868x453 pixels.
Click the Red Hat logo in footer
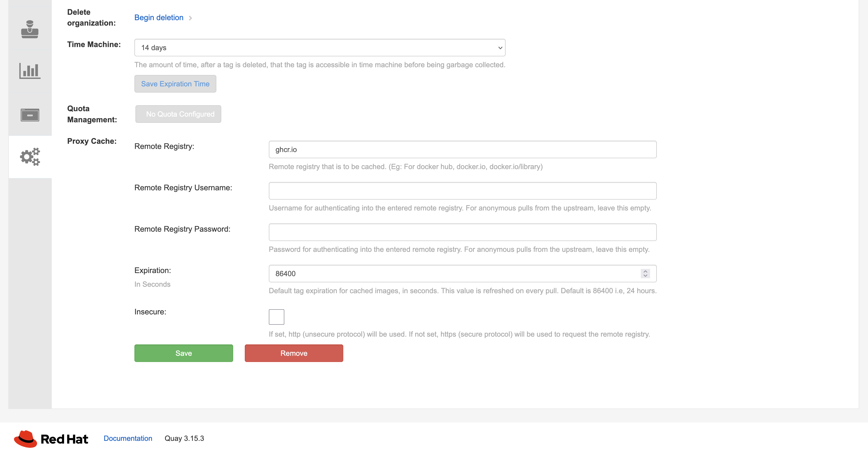pyautogui.click(x=51, y=439)
